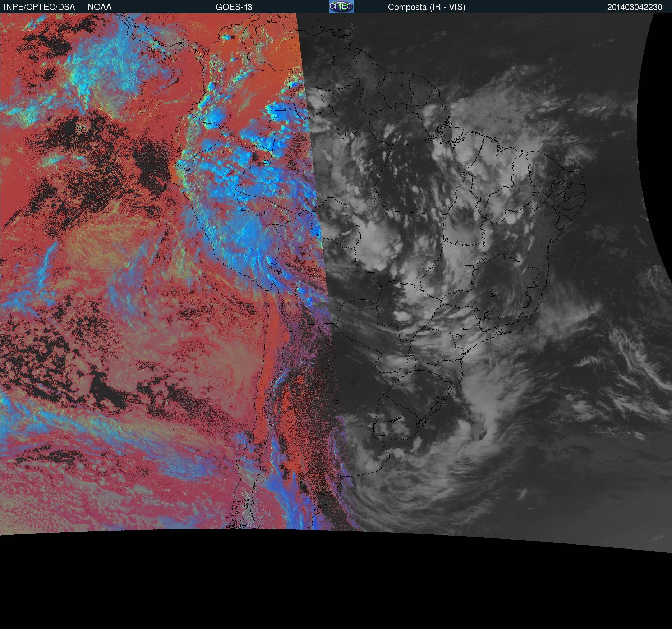Click the Composta (IR - VIS) title
This screenshot has width=672, height=629.
[427, 7]
